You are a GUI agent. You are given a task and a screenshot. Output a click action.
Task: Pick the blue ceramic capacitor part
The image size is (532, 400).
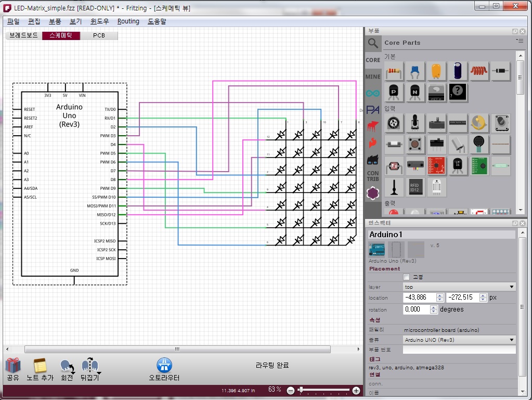(414, 71)
